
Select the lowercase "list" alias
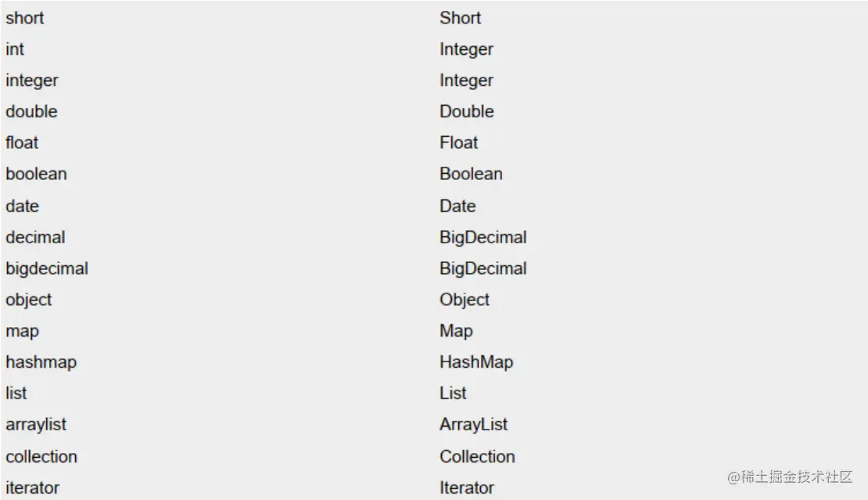(16, 394)
